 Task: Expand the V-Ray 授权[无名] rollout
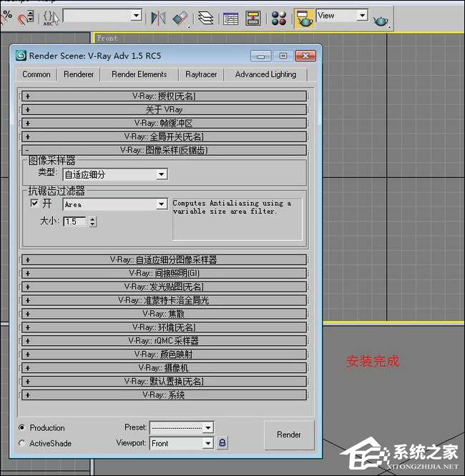(x=164, y=96)
